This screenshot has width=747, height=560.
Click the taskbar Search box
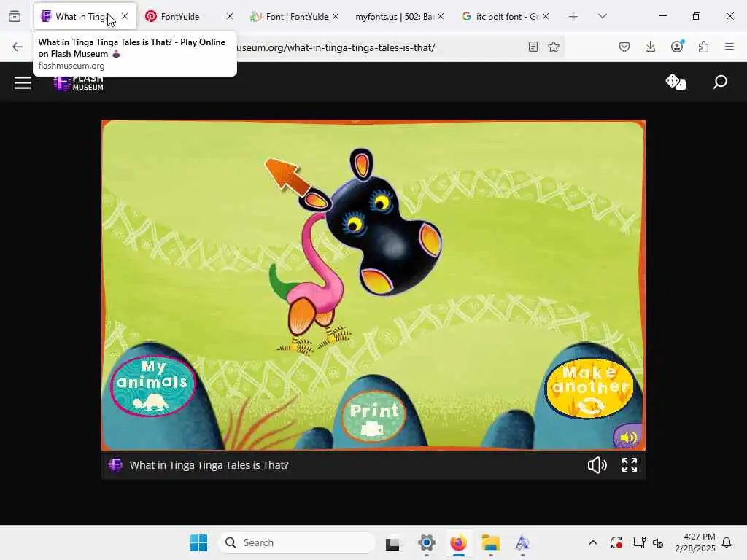coord(297,542)
